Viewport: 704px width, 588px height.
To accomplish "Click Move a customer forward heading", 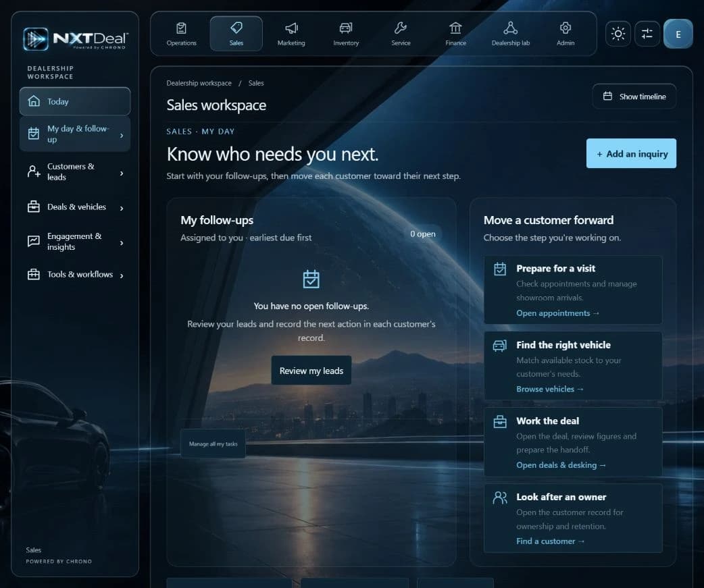I will 548,220.
